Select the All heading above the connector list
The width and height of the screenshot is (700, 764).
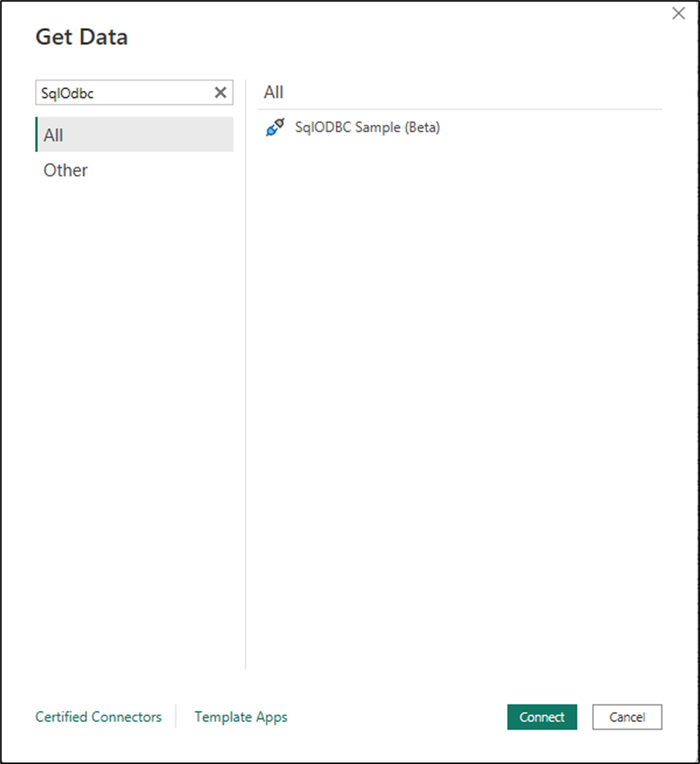click(272, 91)
